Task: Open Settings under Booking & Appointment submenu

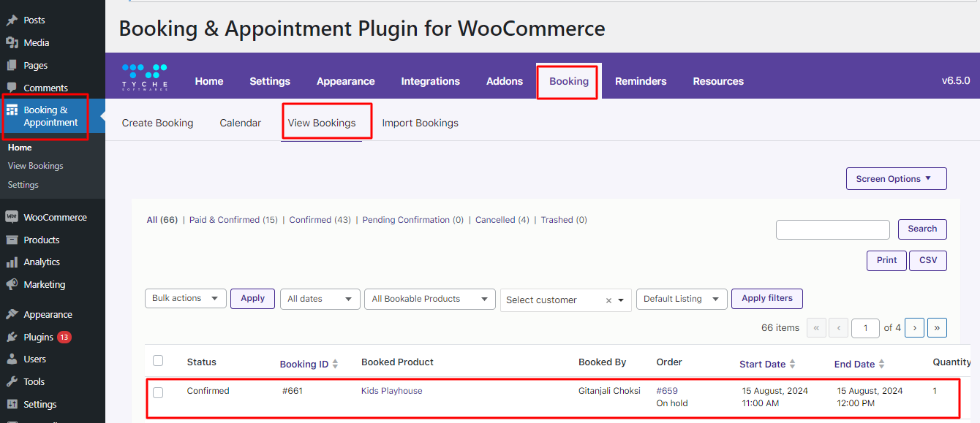Action: click(23, 185)
